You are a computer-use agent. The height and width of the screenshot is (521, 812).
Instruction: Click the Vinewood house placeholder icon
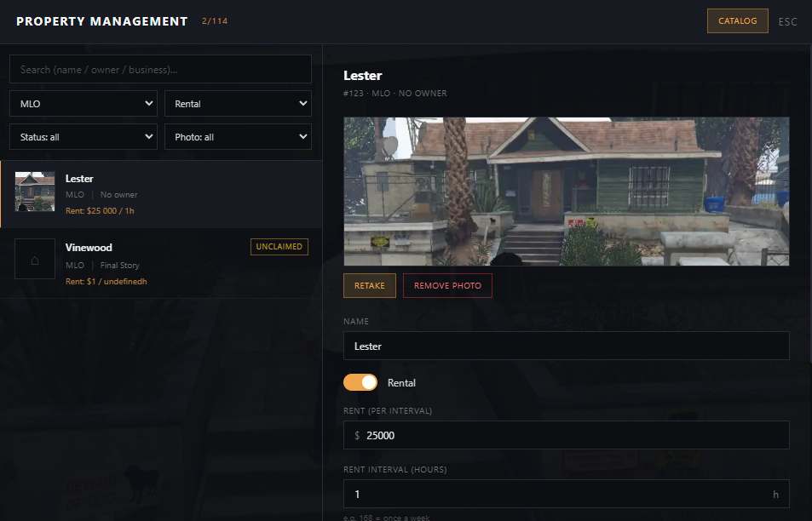35,259
